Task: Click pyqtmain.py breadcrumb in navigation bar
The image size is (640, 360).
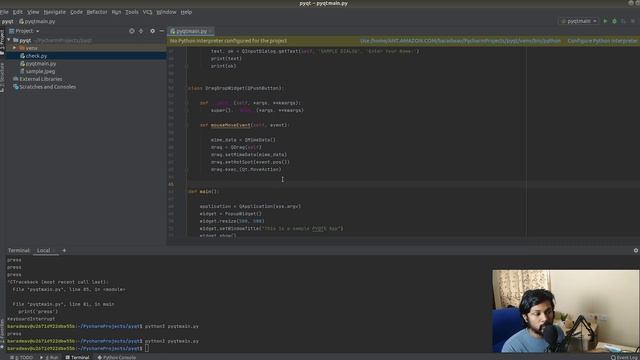Action: (x=37, y=21)
